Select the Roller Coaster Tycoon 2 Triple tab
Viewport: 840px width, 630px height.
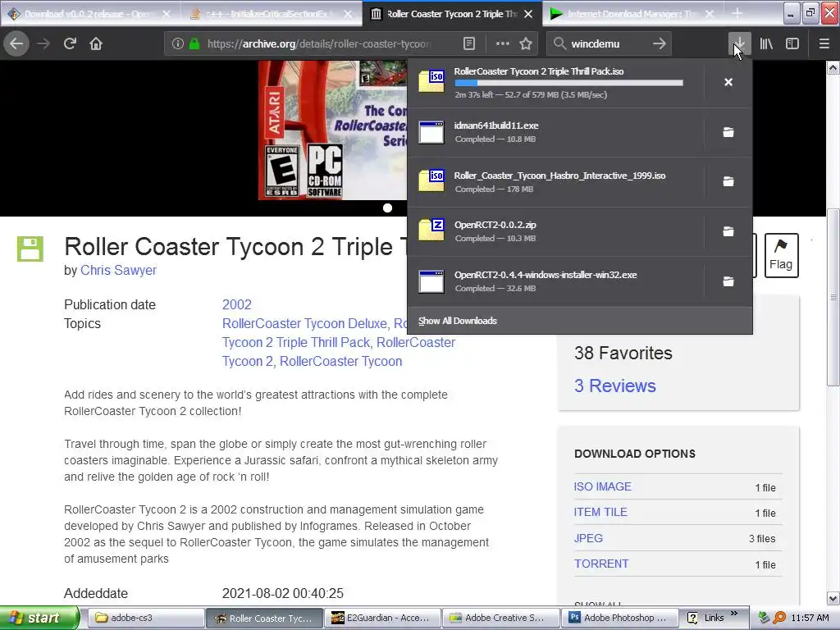coord(452,14)
